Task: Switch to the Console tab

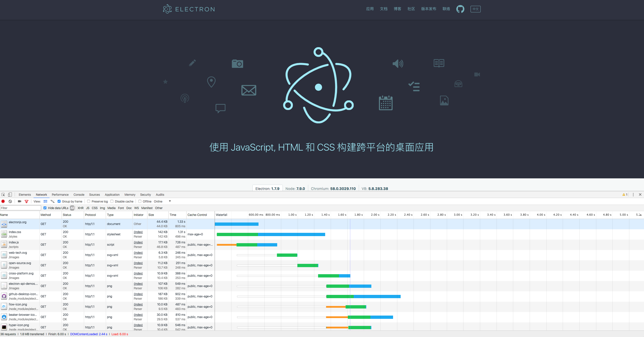Action: [x=79, y=194]
